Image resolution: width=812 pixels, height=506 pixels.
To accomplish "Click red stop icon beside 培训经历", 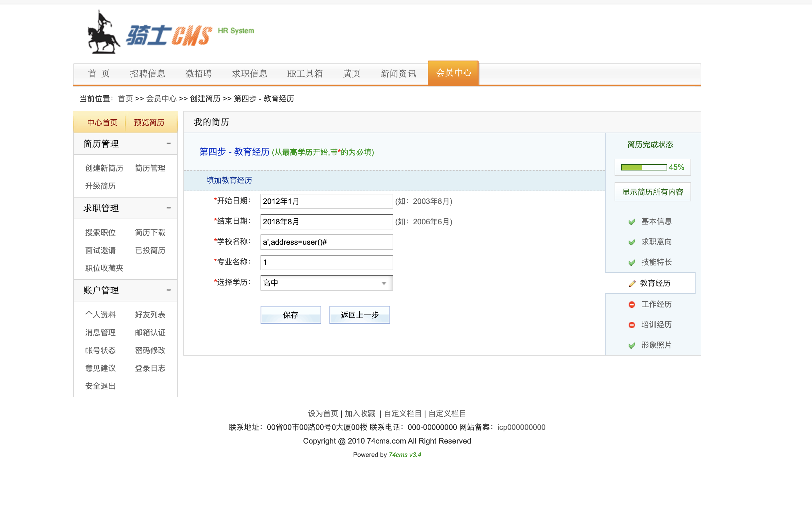I will pos(631,325).
